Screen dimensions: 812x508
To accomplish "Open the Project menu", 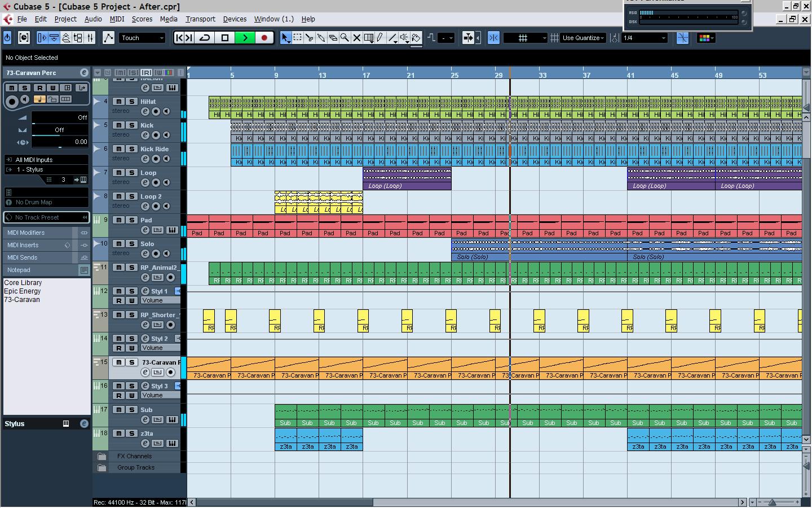I will [x=65, y=19].
